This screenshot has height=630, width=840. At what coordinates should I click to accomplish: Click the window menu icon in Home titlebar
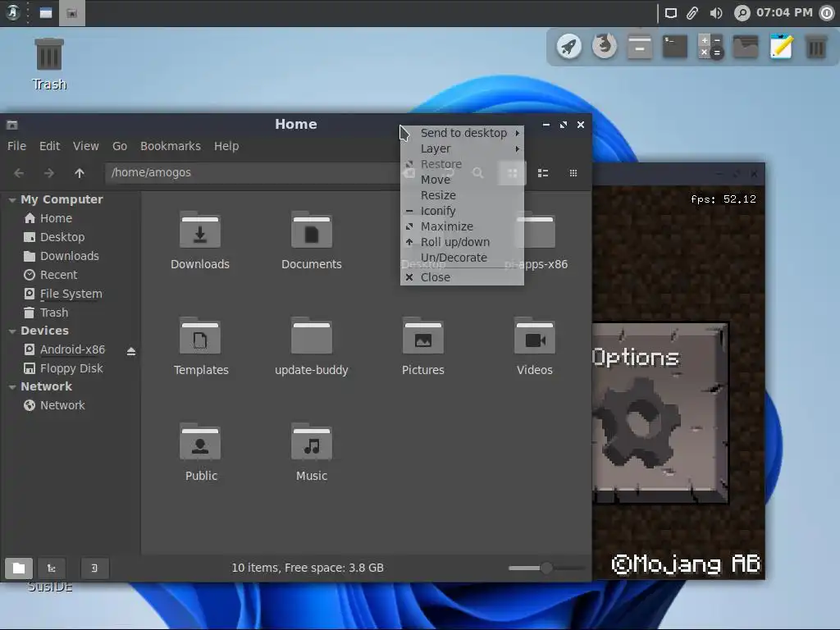tap(11, 125)
